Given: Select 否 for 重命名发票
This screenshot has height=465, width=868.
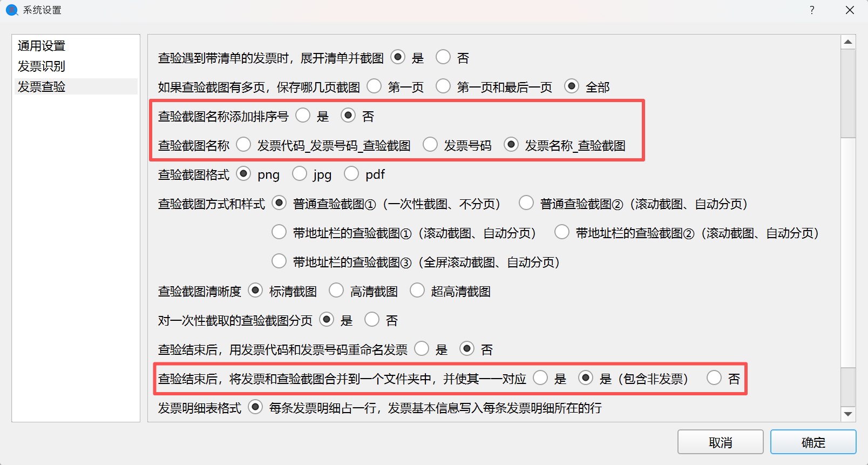Looking at the screenshot, I should coord(467,349).
